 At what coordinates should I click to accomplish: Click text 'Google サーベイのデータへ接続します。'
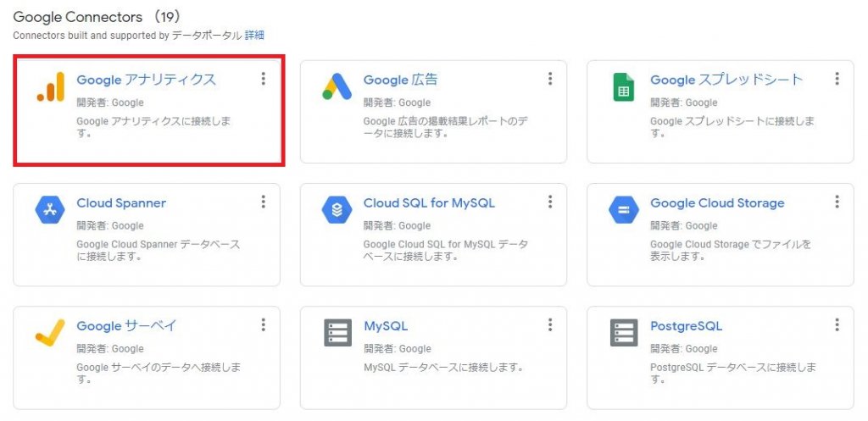159,374
